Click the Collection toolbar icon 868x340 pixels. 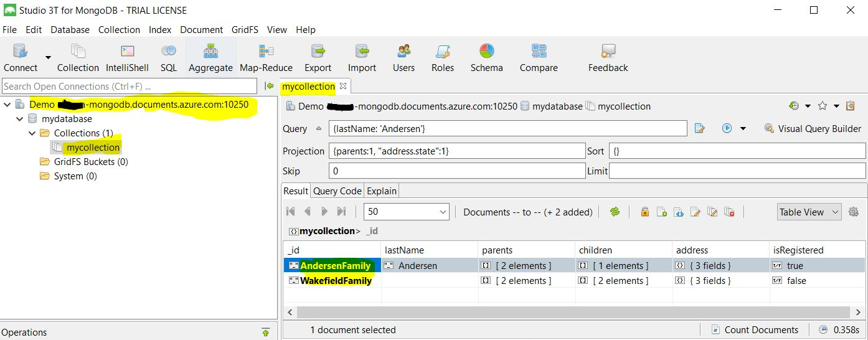(78, 58)
